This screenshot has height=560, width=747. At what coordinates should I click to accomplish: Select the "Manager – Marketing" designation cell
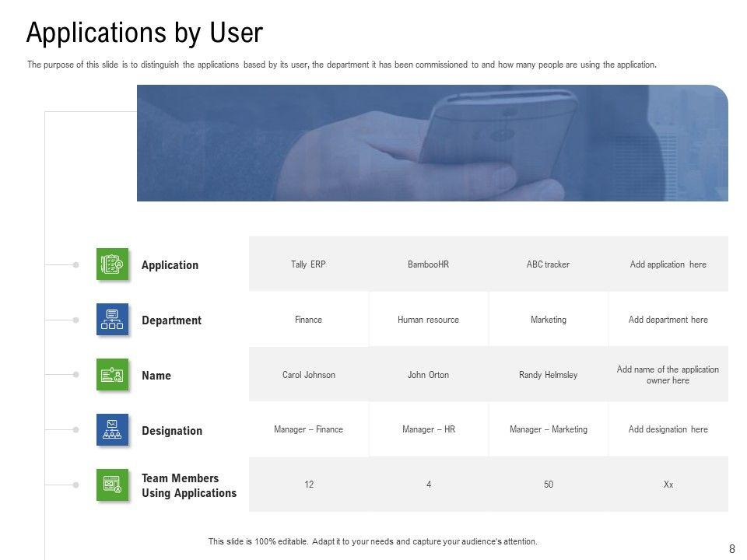point(548,429)
